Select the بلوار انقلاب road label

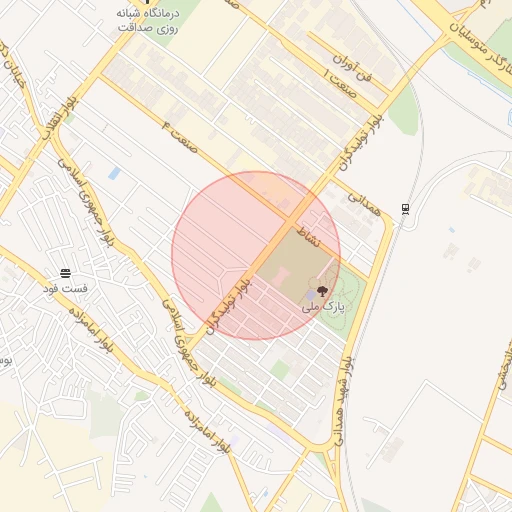pos(59,118)
